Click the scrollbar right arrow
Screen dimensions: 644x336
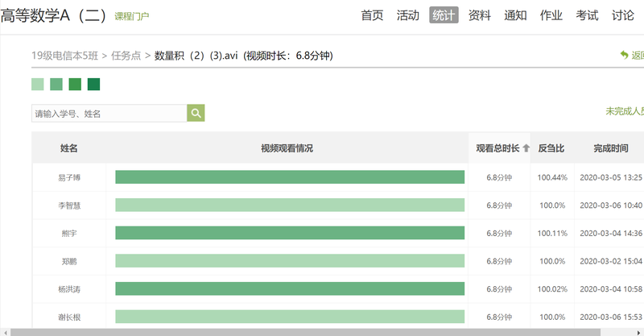638,332
